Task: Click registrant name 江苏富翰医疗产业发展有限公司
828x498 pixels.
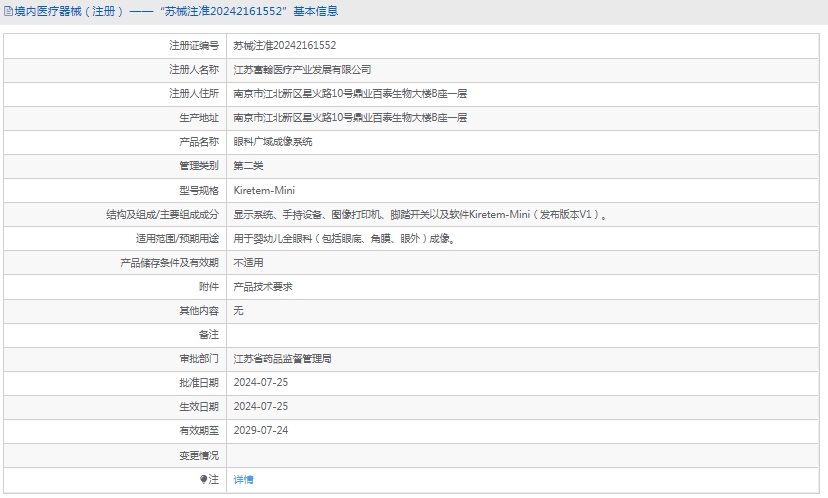Action: pyautogui.click(x=302, y=70)
